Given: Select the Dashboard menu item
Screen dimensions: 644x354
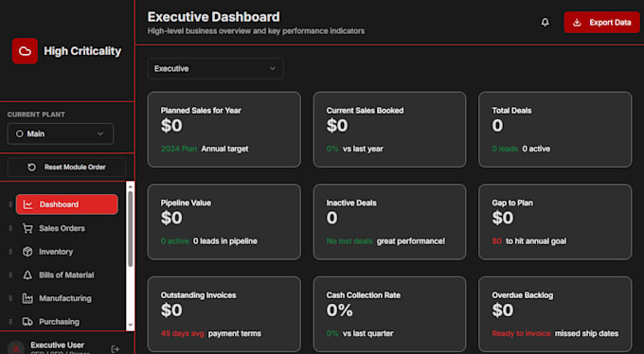Looking at the screenshot, I should (67, 204).
